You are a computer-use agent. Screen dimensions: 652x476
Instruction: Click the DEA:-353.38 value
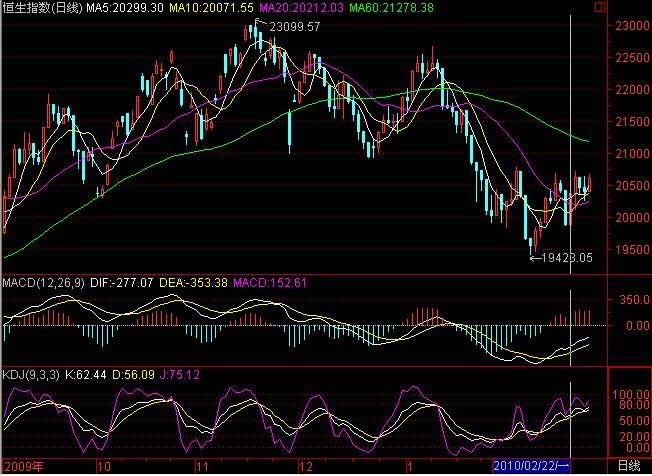coord(193,283)
